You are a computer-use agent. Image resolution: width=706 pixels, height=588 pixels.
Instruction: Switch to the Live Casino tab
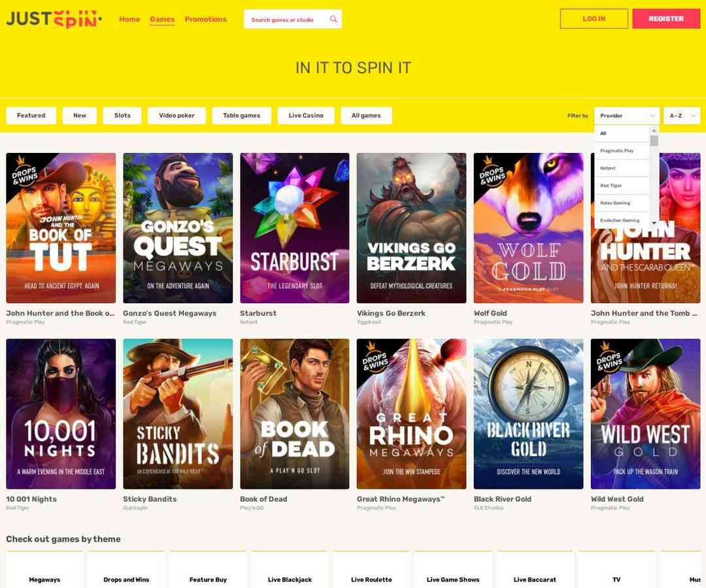(x=306, y=116)
